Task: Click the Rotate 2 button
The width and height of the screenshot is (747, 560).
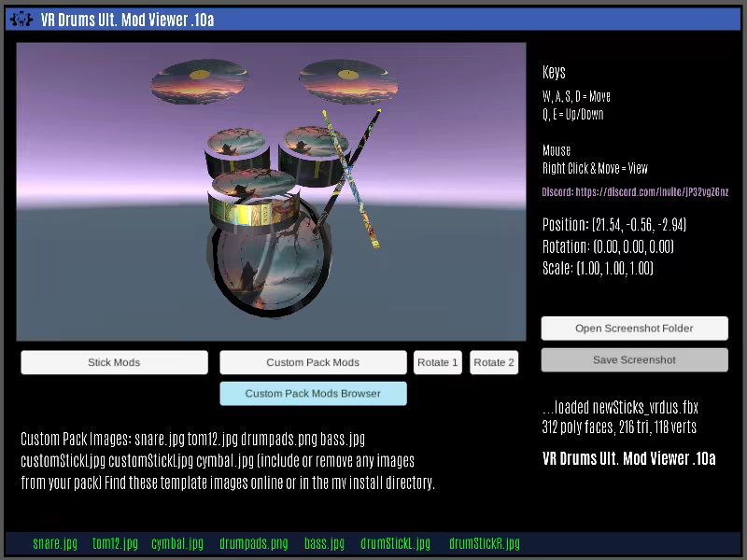Action: click(x=494, y=363)
